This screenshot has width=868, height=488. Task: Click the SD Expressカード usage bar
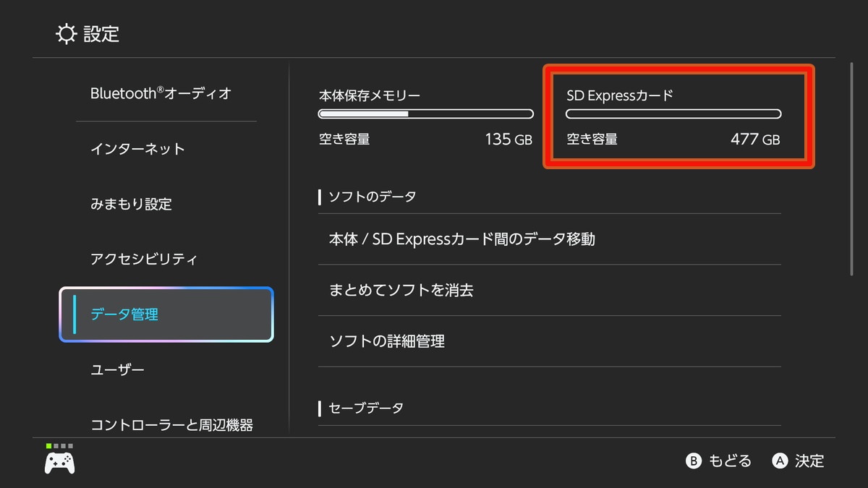tap(673, 114)
